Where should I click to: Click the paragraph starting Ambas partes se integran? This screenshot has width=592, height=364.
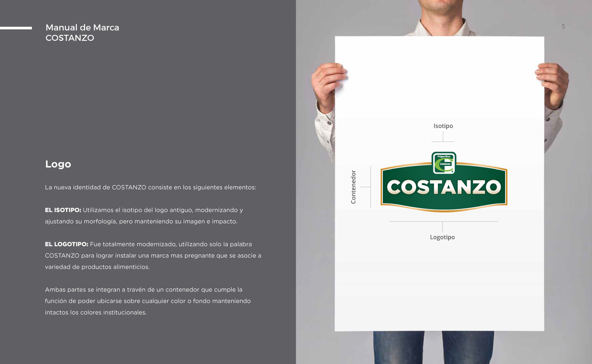point(148,301)
